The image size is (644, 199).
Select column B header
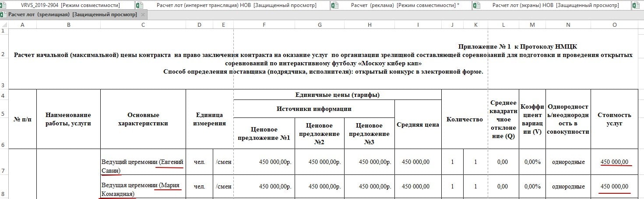pos(69,25)
